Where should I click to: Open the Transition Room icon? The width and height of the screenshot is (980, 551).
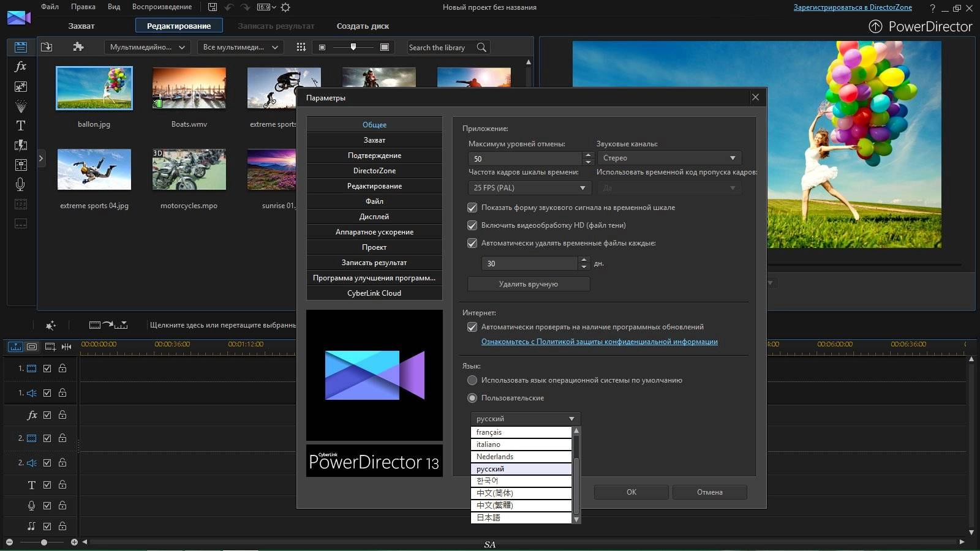point(21,145)
